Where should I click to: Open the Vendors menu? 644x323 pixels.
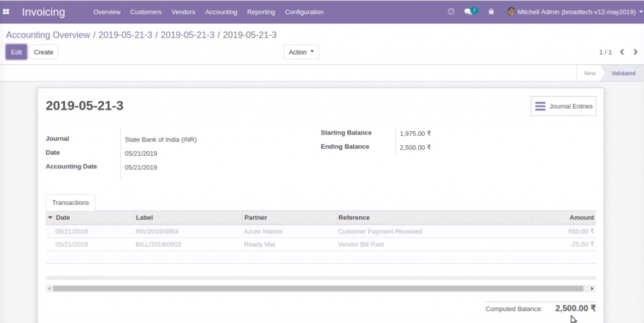[183, 12]
